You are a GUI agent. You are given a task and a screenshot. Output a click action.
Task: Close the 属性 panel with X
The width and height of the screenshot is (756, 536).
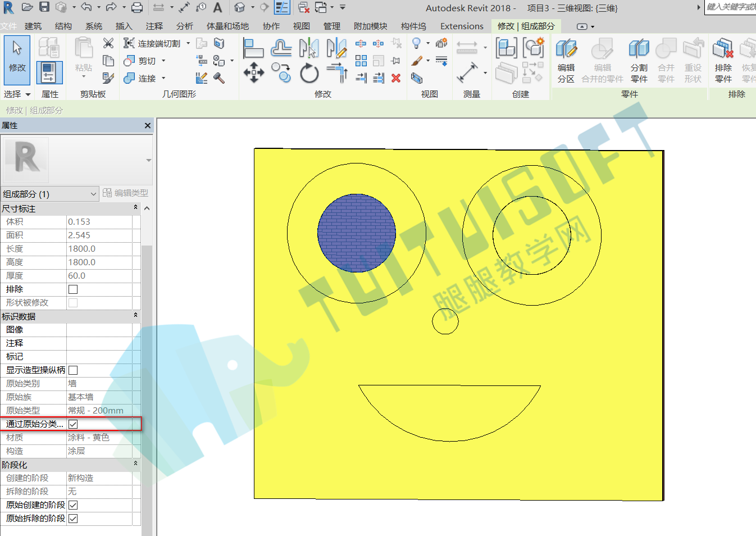coord(148,125)
